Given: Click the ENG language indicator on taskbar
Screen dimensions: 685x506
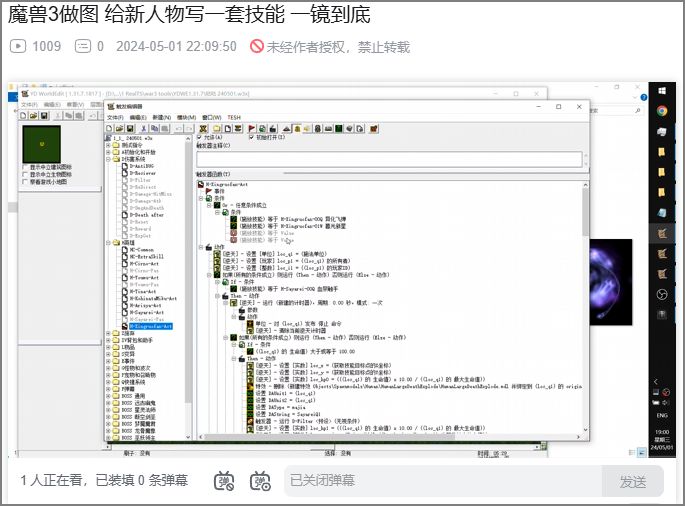Looking at the screenshot, I should pos(662,415).
